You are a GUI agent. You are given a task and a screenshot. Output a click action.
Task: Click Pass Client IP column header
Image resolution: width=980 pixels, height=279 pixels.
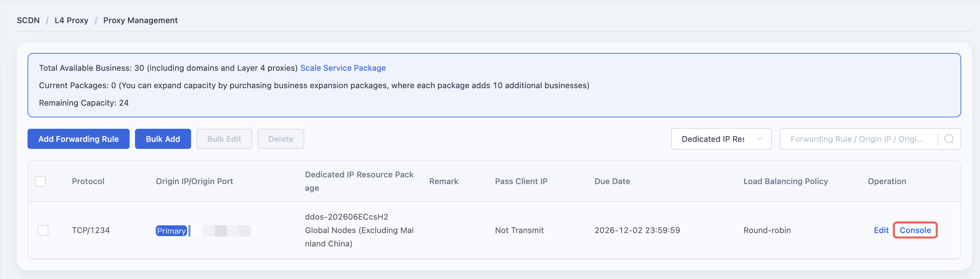tap(521, 181)
